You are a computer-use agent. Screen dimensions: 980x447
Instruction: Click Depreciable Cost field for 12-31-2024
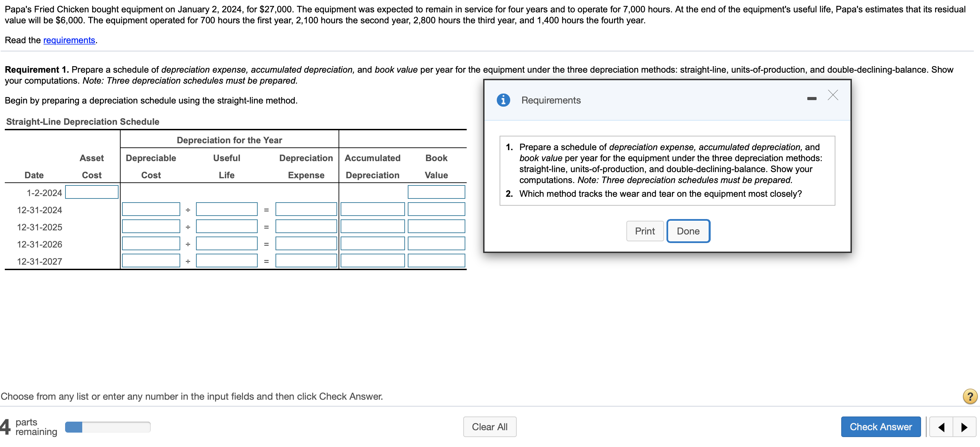pyautogui.click(x=151, y=209)
